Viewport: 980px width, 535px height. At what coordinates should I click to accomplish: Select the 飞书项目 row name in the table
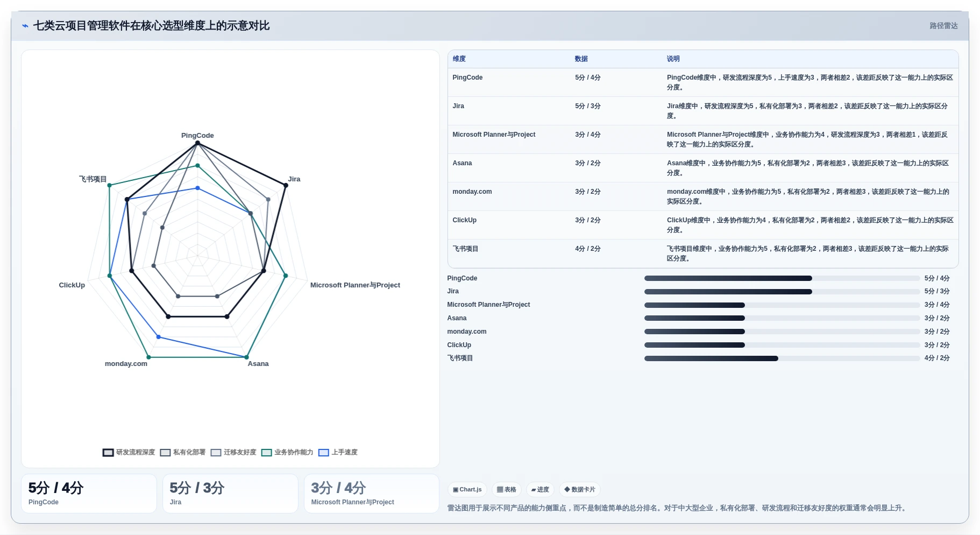coord(465,249)
